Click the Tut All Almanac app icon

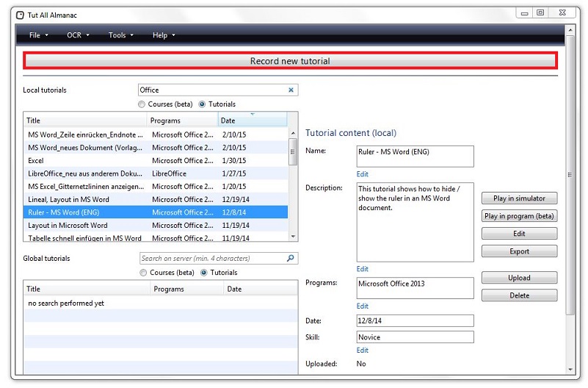point(20,14)
